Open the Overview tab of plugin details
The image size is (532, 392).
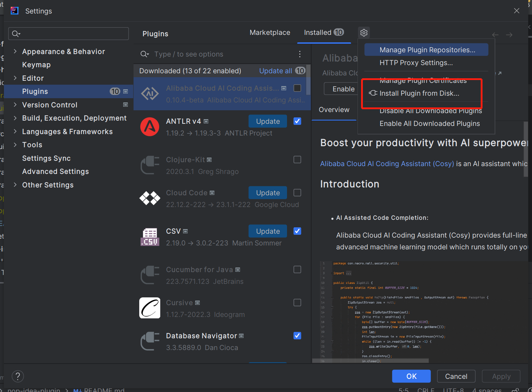point(334,110)
